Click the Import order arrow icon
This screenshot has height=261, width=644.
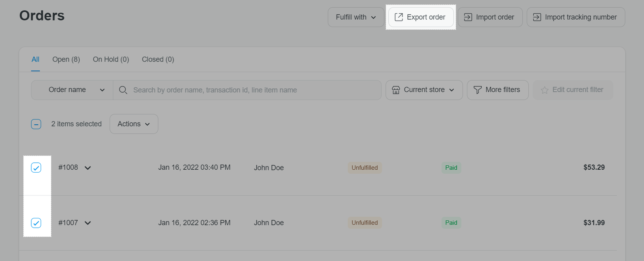tap(468, 17)
